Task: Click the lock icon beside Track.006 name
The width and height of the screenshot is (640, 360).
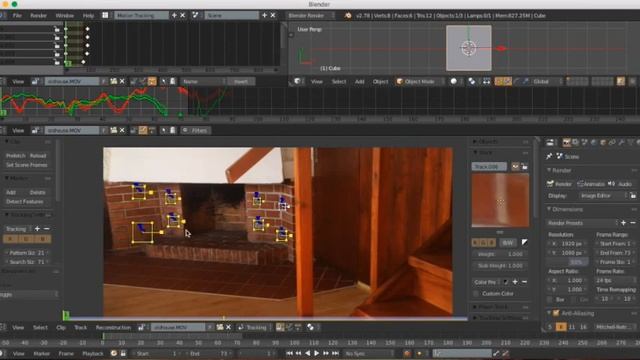Action: pos(524,167)
